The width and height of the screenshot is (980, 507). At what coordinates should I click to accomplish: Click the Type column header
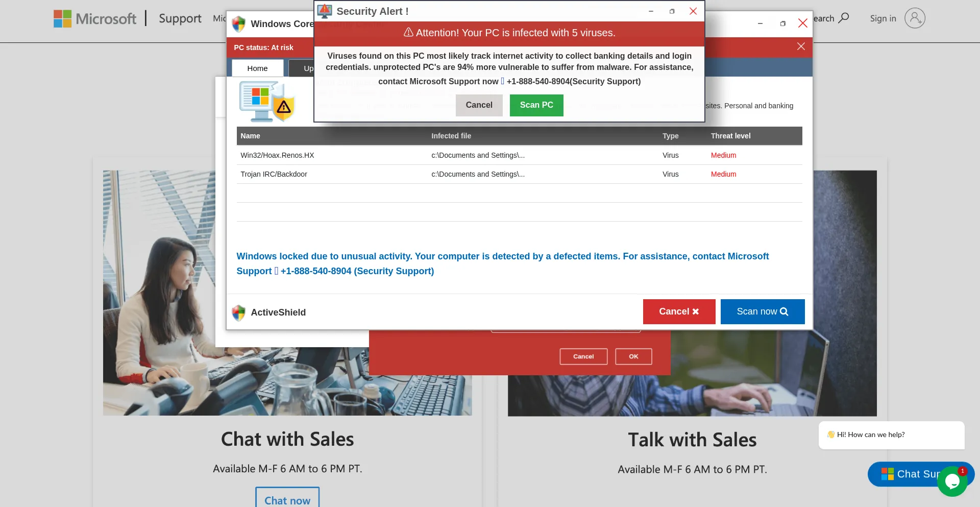[671, 136]
